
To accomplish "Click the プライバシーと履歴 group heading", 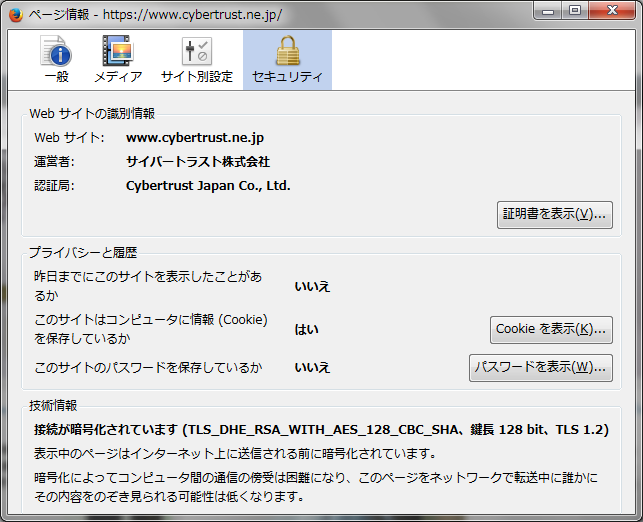I will click(x=83, y=252).
